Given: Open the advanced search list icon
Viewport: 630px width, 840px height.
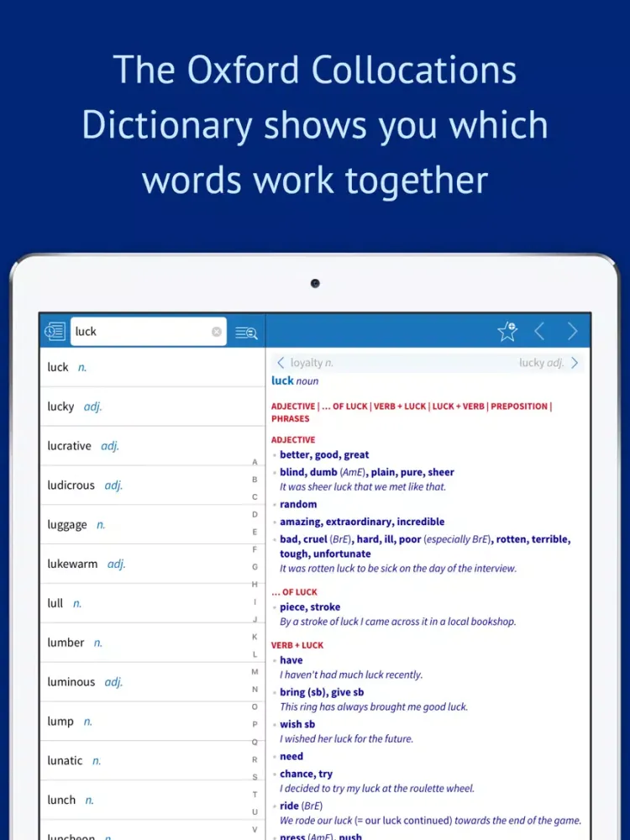Looking at the screenshot, I should (x=246, y=333).
